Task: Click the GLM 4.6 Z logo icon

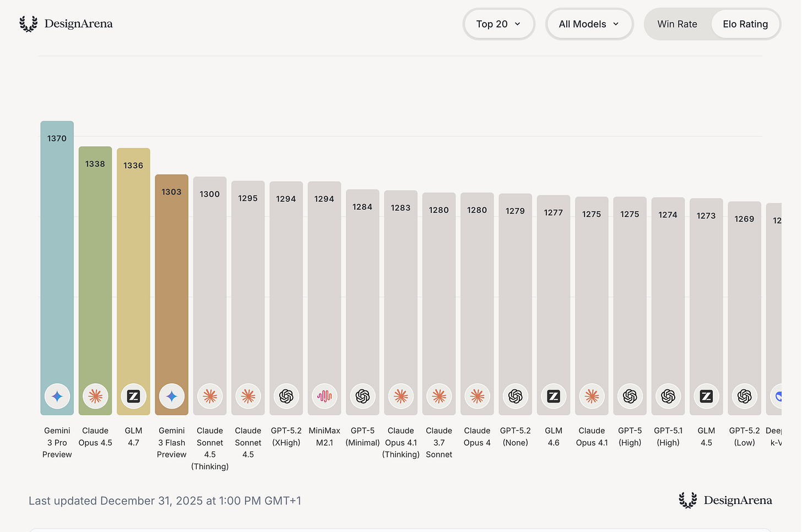Action: pyautogui.click(x=554, y=396)
